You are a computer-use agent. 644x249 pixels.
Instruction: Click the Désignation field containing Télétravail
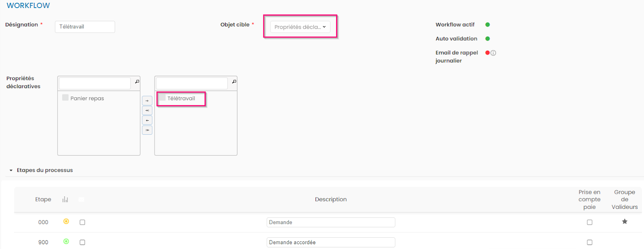click(85, 27)
